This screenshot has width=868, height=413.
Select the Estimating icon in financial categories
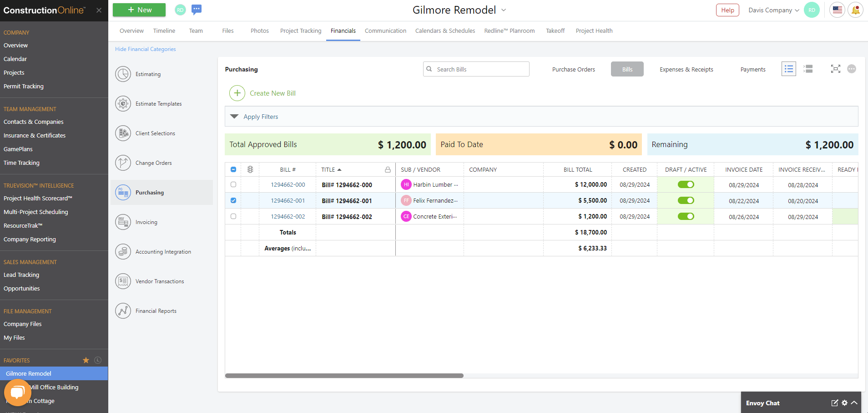(x=123, y=74)
